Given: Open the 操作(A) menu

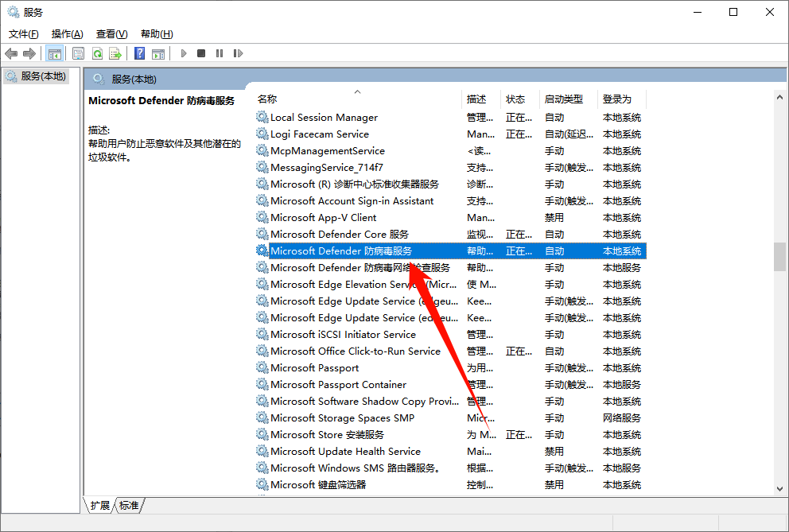Looking at the screenshot, I should 67,33.
